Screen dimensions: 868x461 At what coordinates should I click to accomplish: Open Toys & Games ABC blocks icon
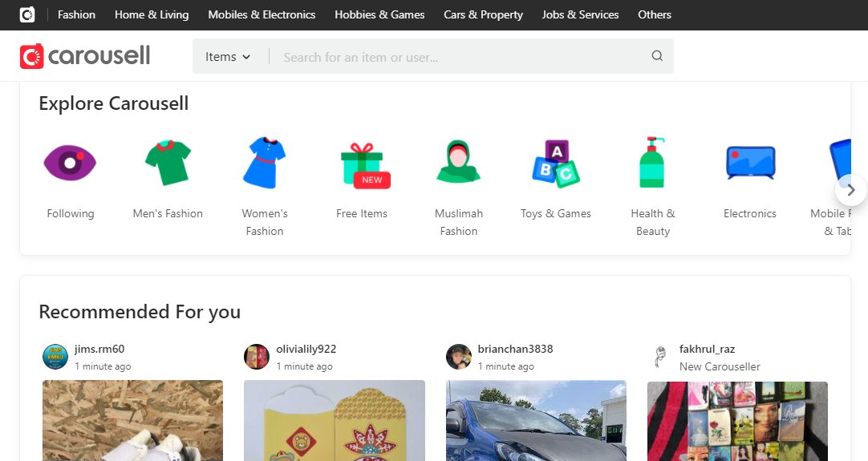[555, 164]
